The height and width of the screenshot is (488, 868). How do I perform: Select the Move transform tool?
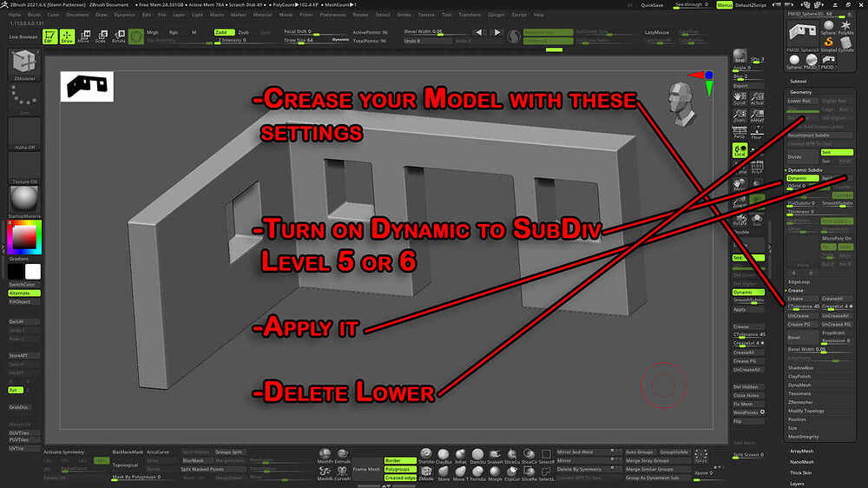pyautogui.click(x=84, y=36)
